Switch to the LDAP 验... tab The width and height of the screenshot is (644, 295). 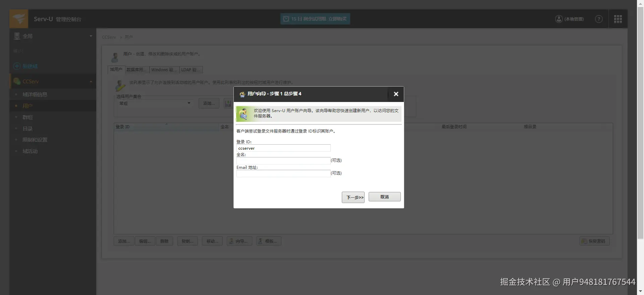click(x=191, y=70)
